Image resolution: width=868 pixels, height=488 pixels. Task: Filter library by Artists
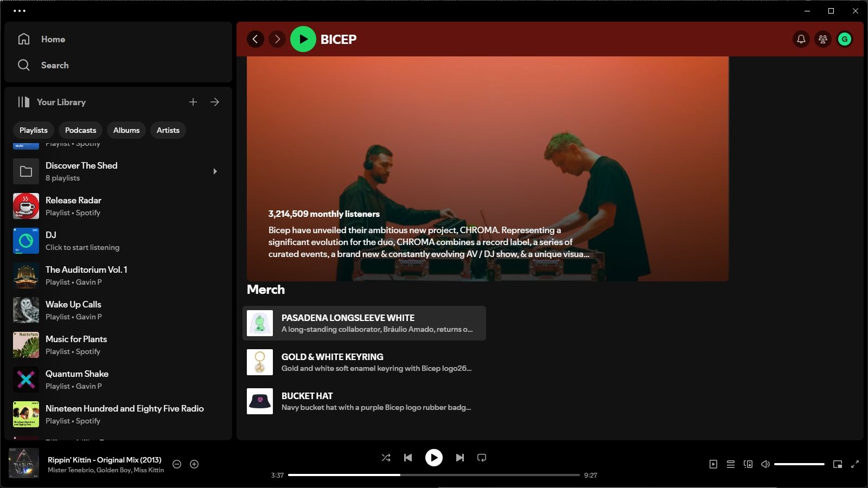(x=168, y=130)
